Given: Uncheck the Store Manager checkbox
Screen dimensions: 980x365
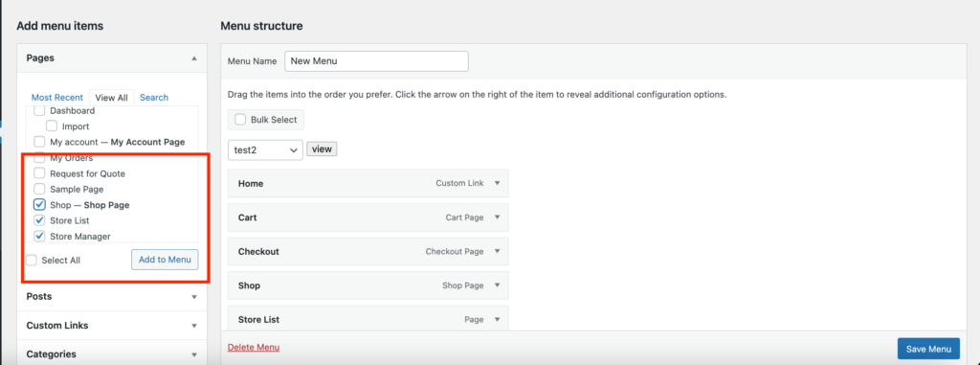Looking at the screenshot, I should [x=39, y=236].
